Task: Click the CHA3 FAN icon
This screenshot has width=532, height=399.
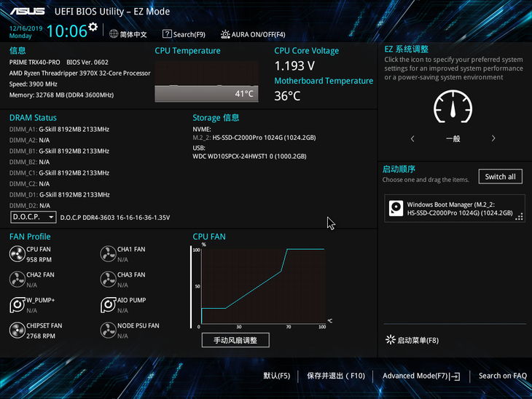Action: tap(109, 280)
